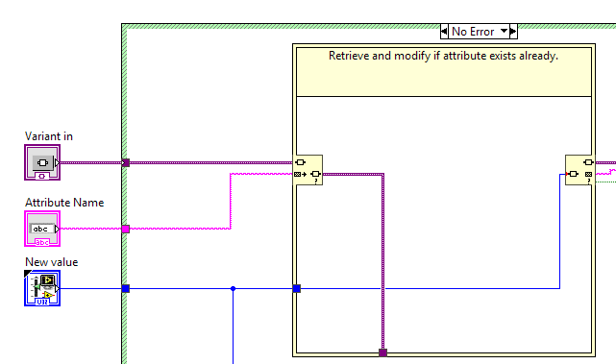Click the Attribute Name label
616x364 pixels.
tap(64, 203)
